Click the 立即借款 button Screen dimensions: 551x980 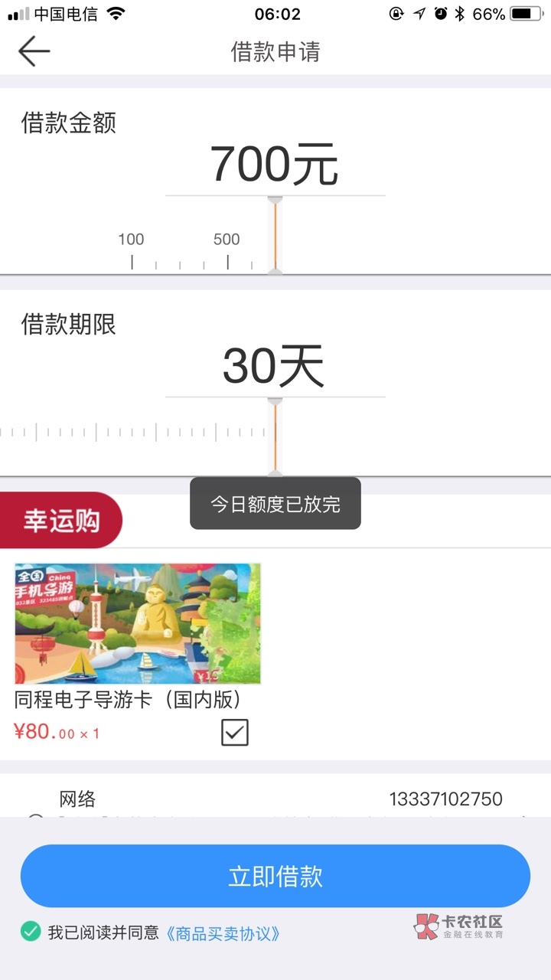pyautogui.click(x=275, y=877)
